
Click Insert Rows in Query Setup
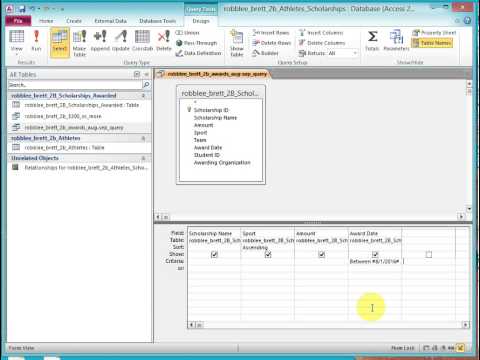[x=271, y=33]
